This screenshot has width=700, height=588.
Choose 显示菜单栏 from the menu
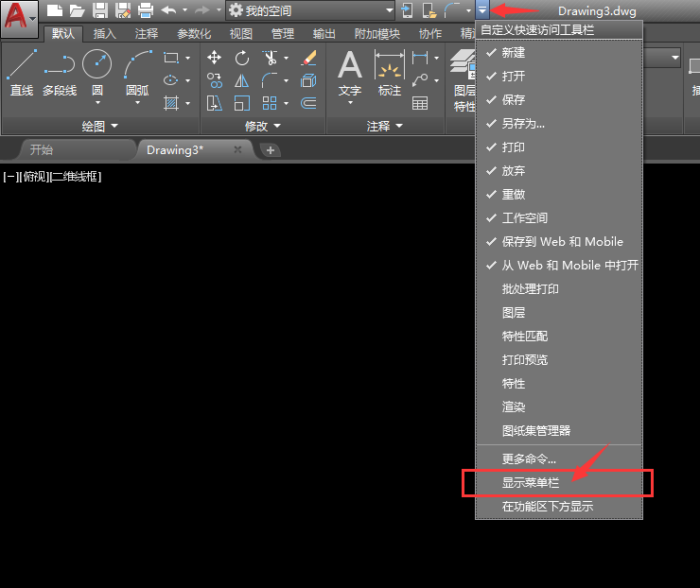pos(559,483)
